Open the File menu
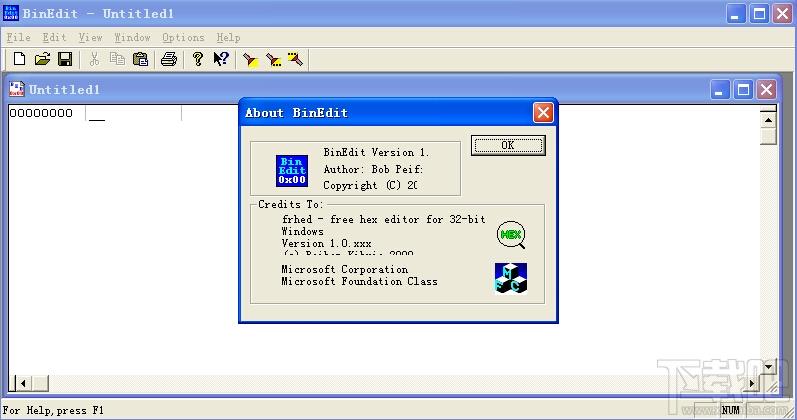The height and width of the screenshot is (420, 797). [x=18, y=38]
